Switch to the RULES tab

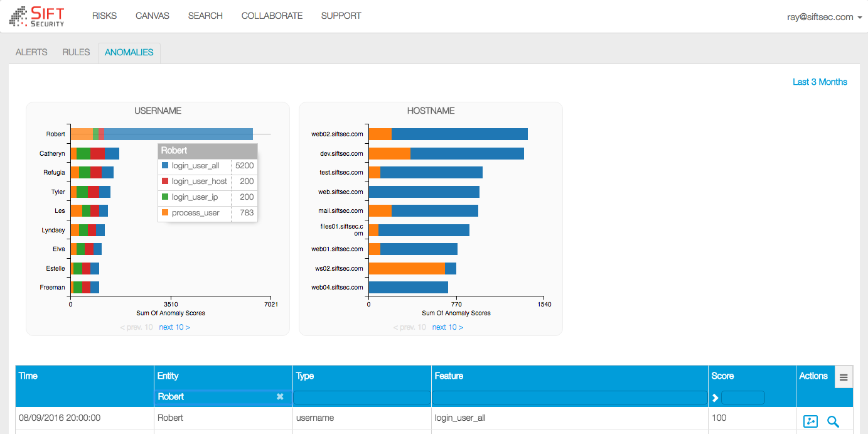point(76,52)
